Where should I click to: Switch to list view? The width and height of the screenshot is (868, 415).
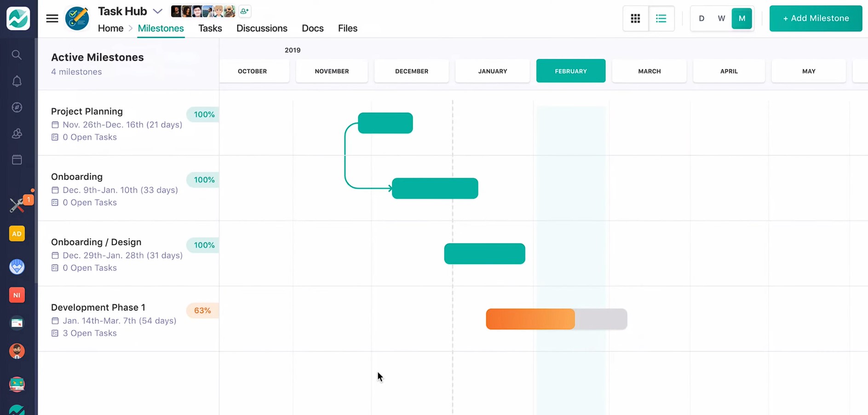pyautogui.click(x=661, y=18)
